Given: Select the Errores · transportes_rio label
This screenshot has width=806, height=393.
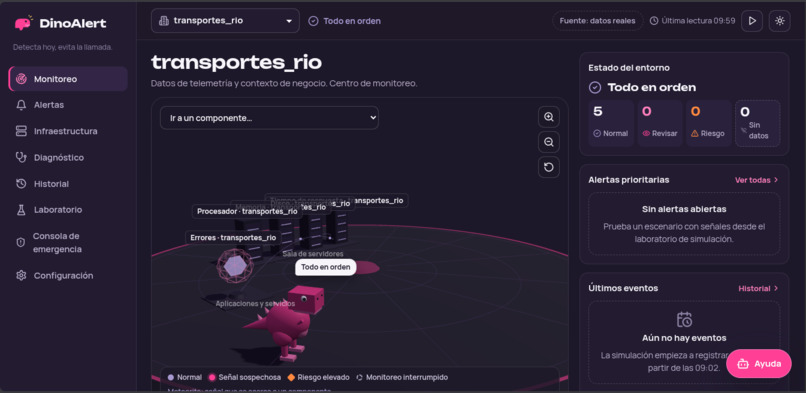Looking at the screenshot, I should click(233, 238).
